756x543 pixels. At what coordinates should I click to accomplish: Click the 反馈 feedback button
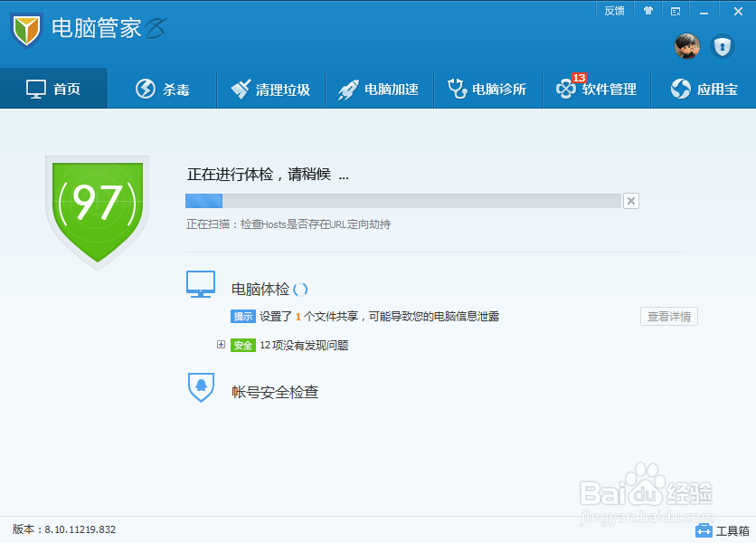[614, 11]
